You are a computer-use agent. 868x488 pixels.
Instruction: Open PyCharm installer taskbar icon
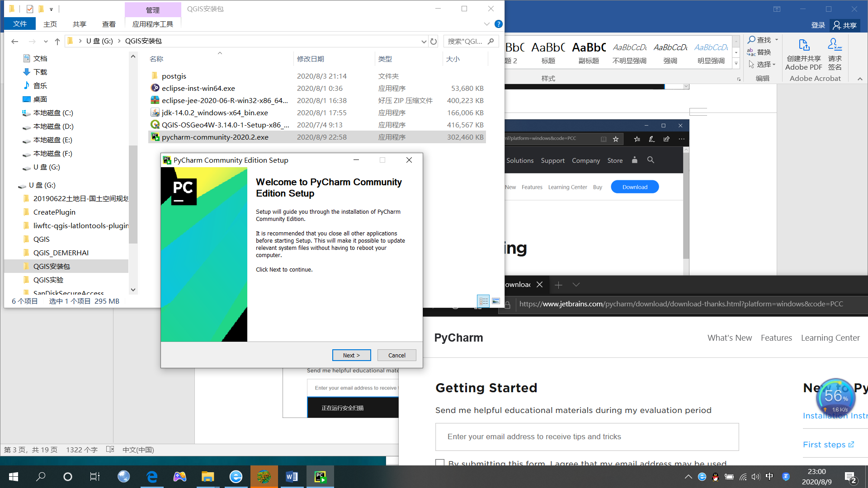point(320,477)
